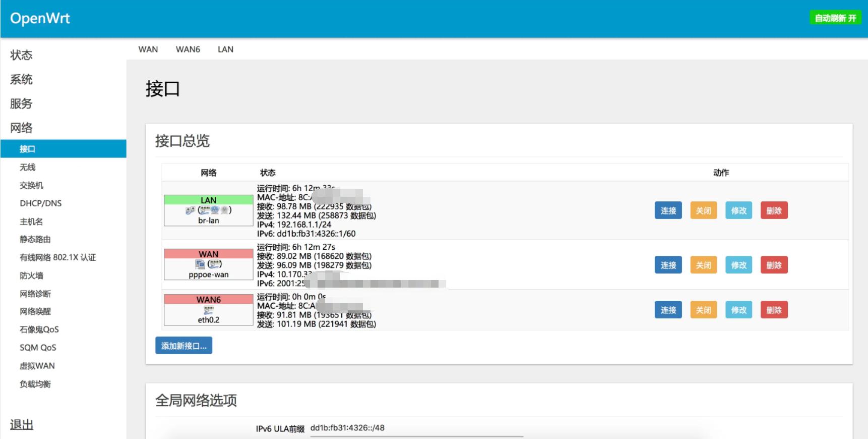This screenshot has width=868, height=439.
Task: Click the red WAN interface label
Action: [209, 254]
